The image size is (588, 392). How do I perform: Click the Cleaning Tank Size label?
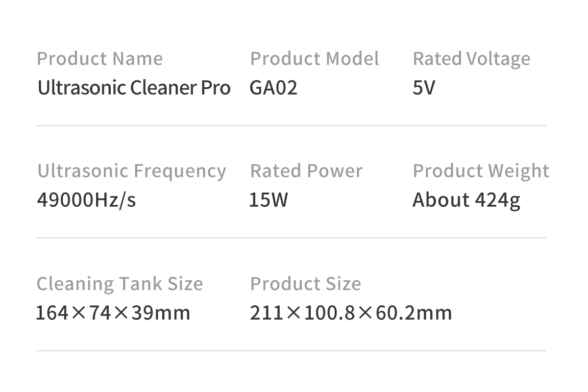[120, 284]
